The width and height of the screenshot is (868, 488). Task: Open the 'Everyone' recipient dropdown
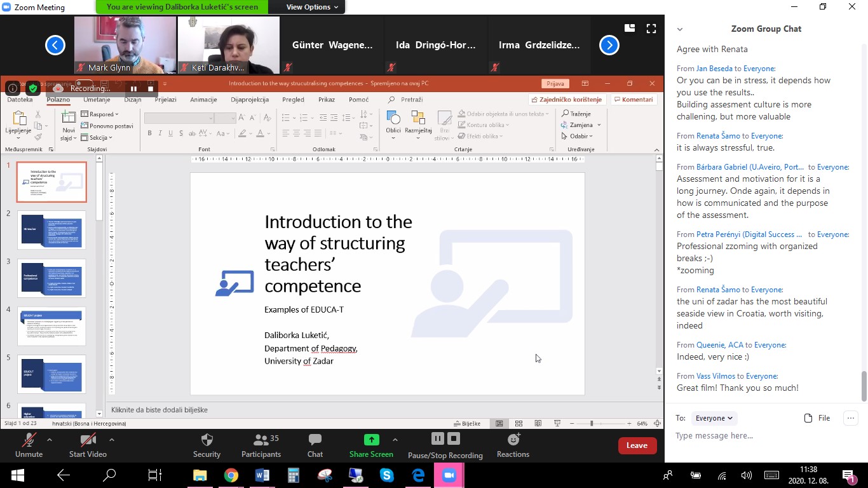714,418
